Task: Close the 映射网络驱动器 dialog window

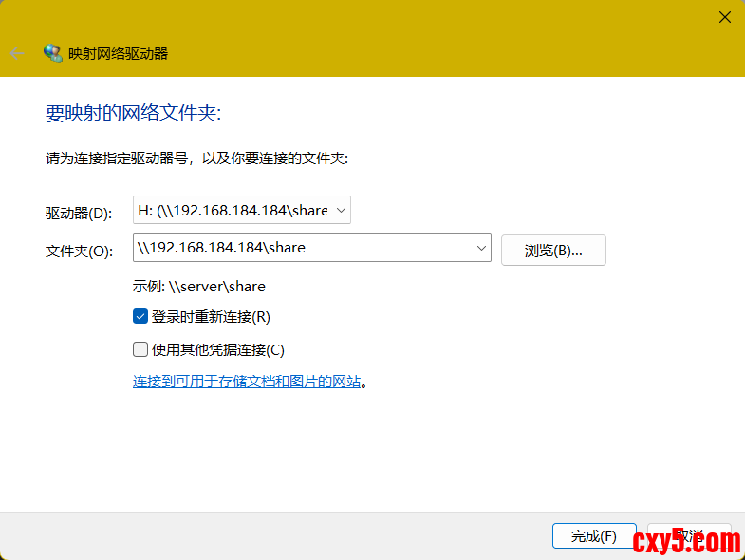Action: point(724,17)
